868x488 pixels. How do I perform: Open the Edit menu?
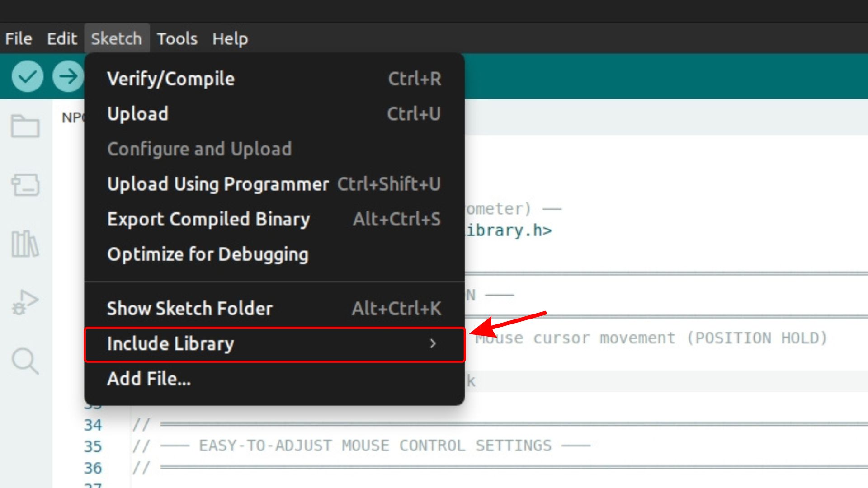[x=62, y=39]
